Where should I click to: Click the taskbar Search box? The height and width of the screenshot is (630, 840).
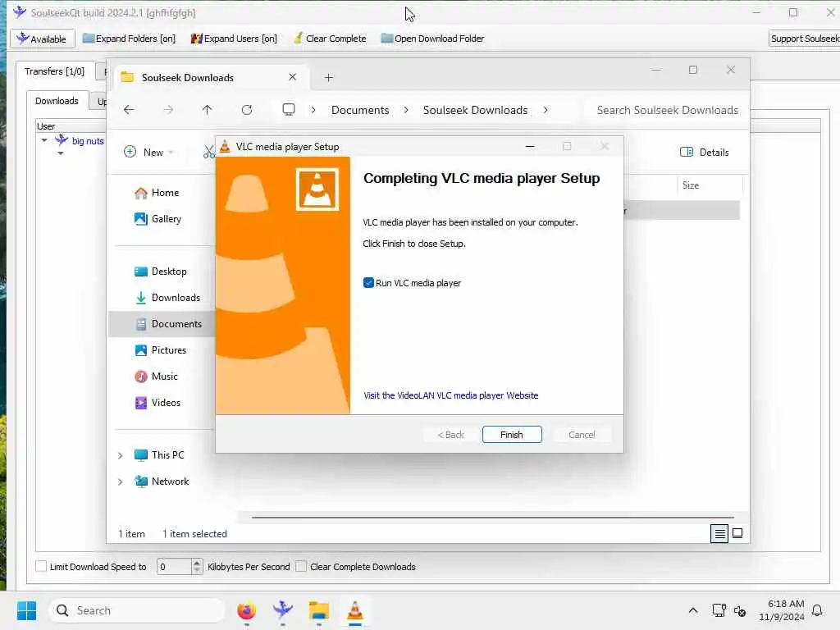[137, 610]
